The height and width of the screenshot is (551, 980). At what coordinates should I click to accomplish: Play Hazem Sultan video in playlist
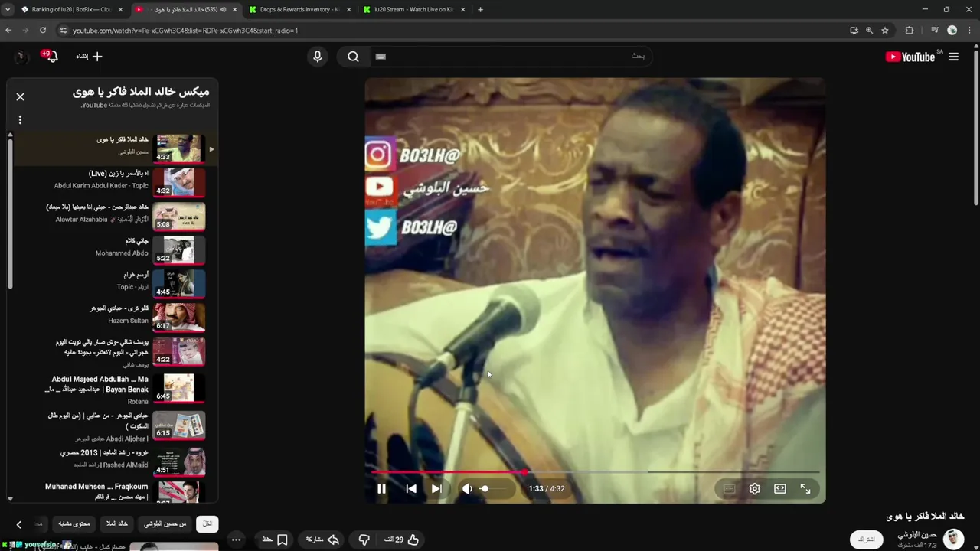(111, 317)
